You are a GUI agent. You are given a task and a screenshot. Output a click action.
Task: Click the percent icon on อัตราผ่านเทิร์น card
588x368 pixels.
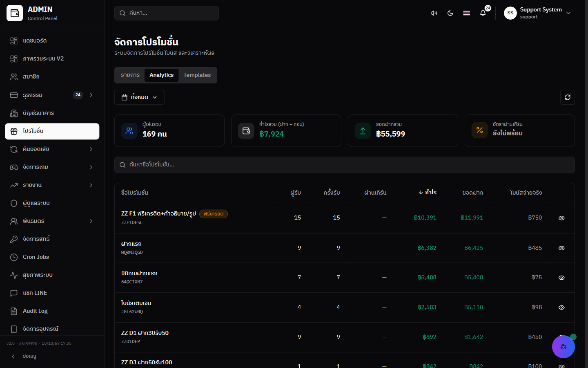pyautogui.click(x=480, y=130)
